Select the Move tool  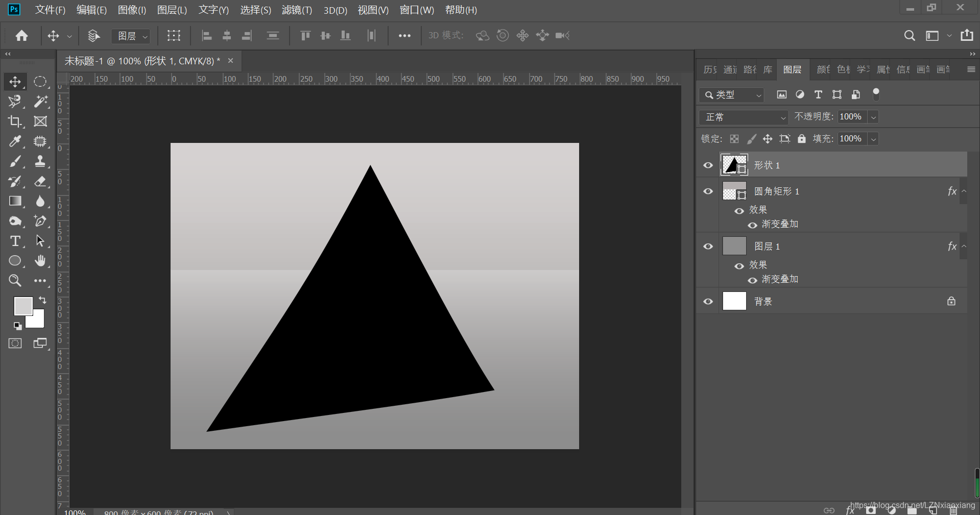tap(15, 82)
